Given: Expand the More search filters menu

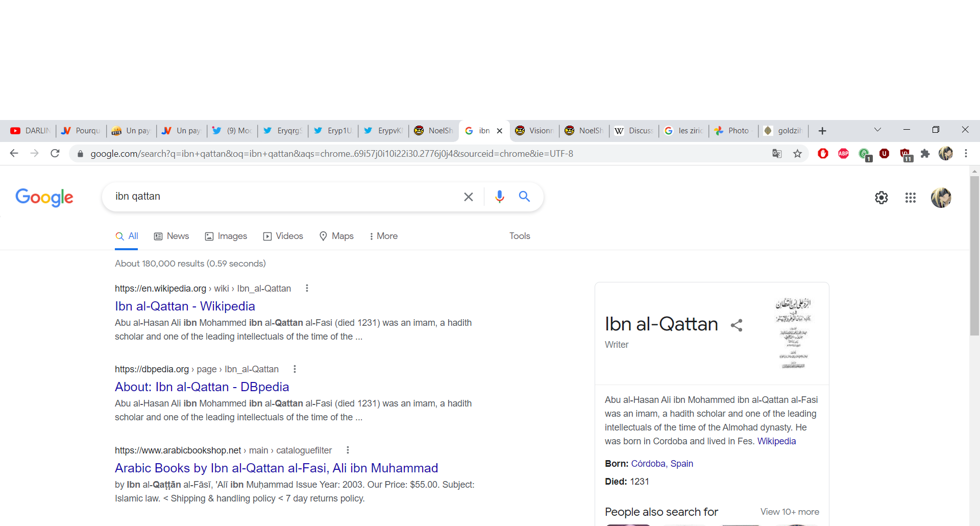Looking at the screenshot, I should point(383,236).
